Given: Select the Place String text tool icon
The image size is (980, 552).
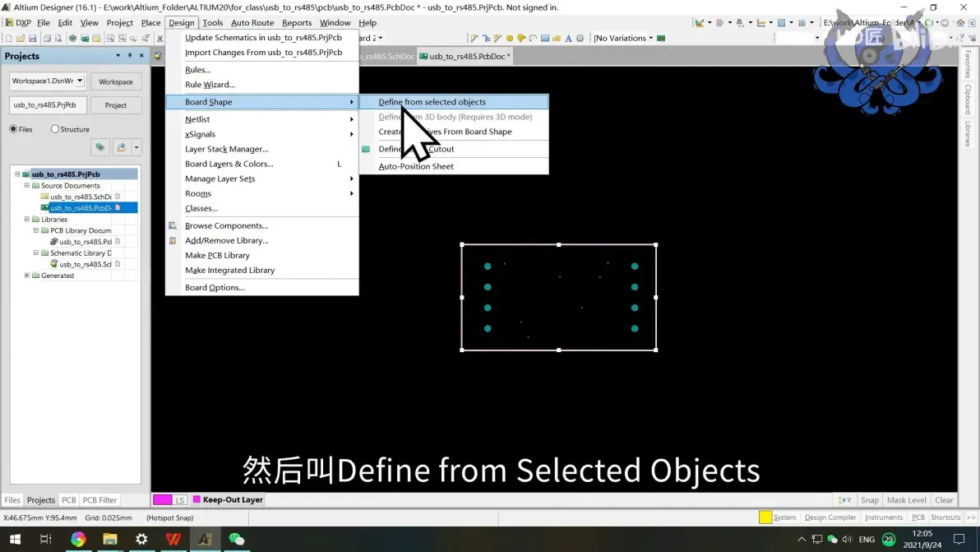Looking at the screenshot, I should 568,38.
